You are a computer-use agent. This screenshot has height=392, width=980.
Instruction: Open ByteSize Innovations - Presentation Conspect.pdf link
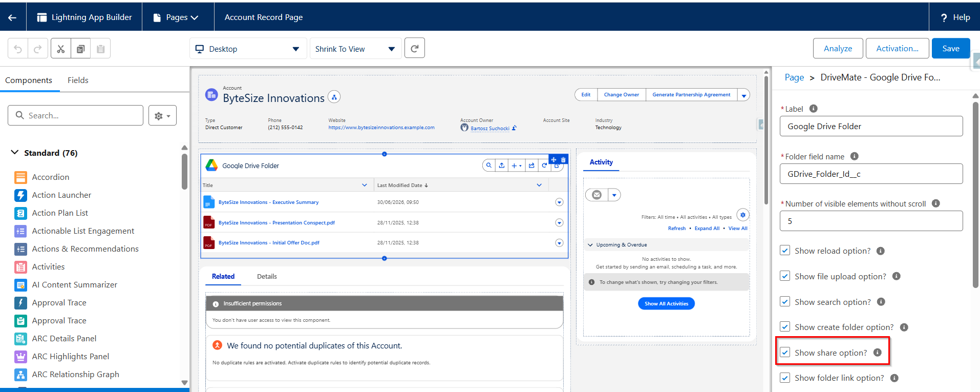coord(276,223)
